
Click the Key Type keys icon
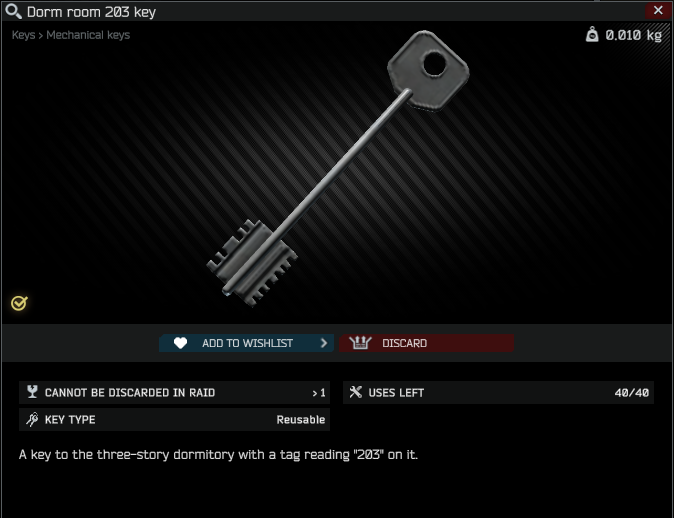pos(32,419)
